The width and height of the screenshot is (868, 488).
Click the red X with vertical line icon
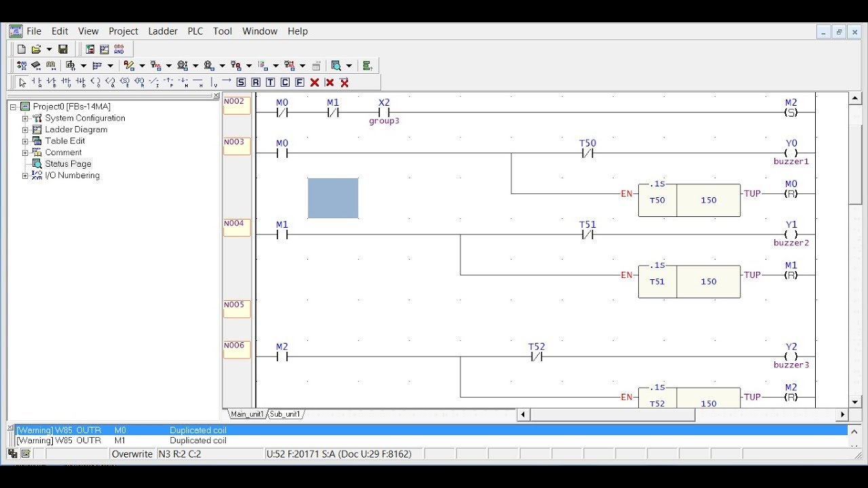pyautogui.click(x=330, y=83)
